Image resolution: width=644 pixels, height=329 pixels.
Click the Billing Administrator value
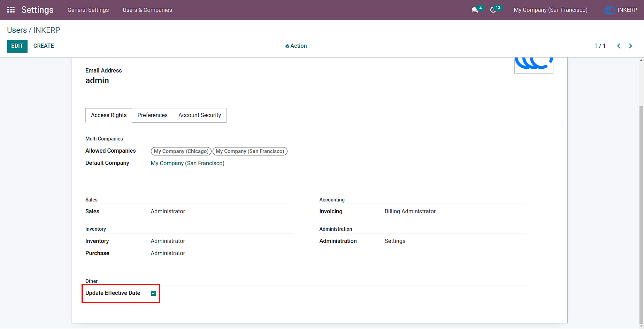coord(410,211)
